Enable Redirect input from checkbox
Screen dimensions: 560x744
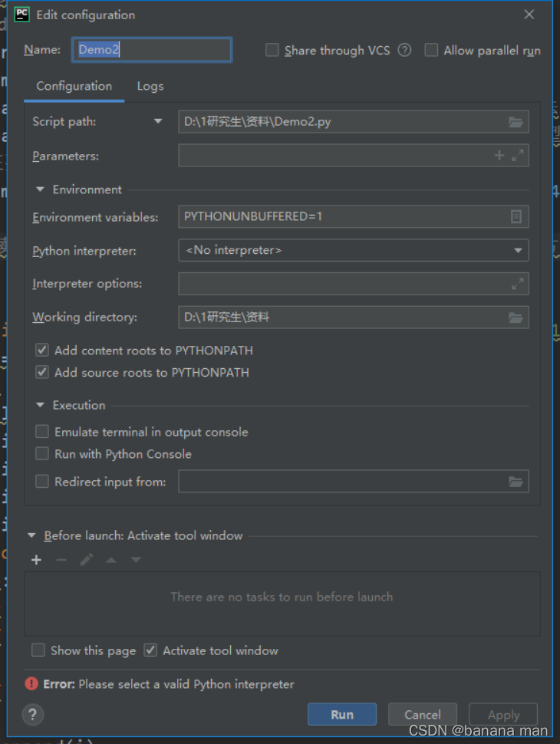42,482
